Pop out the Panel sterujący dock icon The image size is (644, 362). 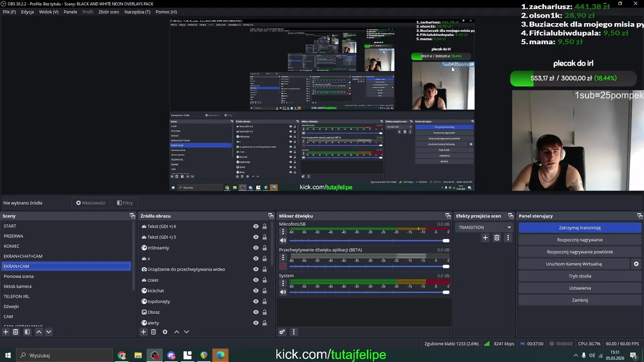(x=639, y=216)
